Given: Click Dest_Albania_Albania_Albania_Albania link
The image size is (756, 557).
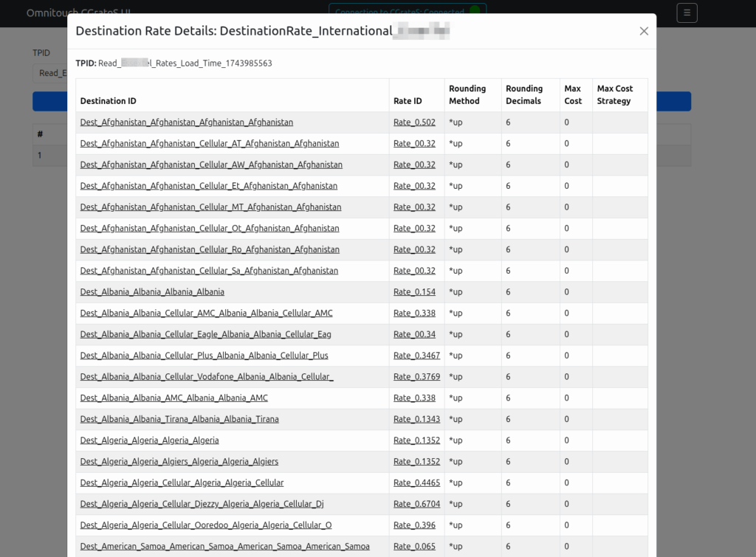Looking at the screenshot, I should [152, 292].
